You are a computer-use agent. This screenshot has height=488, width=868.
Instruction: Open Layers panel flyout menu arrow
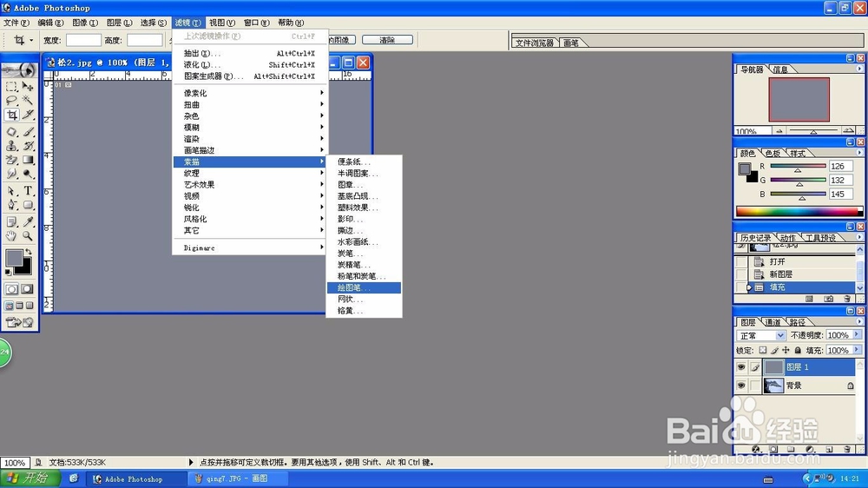(859, 321)
